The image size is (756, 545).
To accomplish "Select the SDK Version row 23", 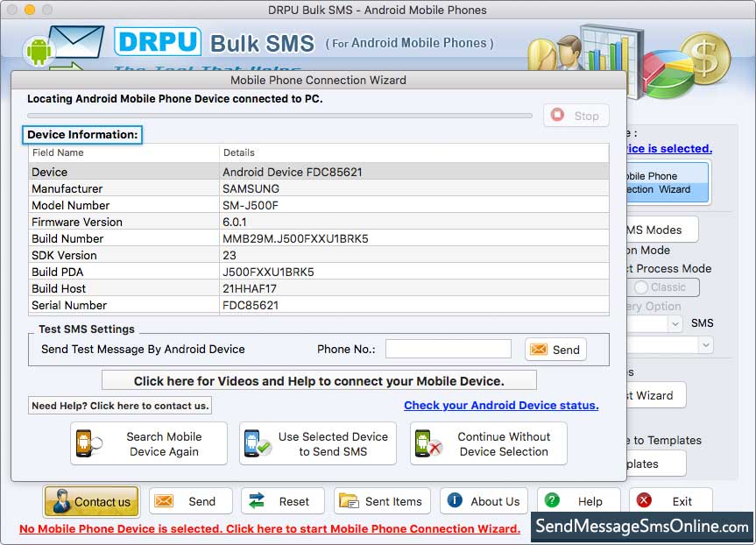I will (319, 255).
